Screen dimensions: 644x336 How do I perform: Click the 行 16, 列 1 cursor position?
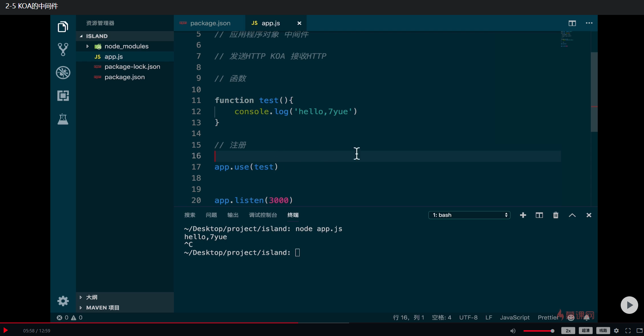pyautogui.click(x=408, y=317)
